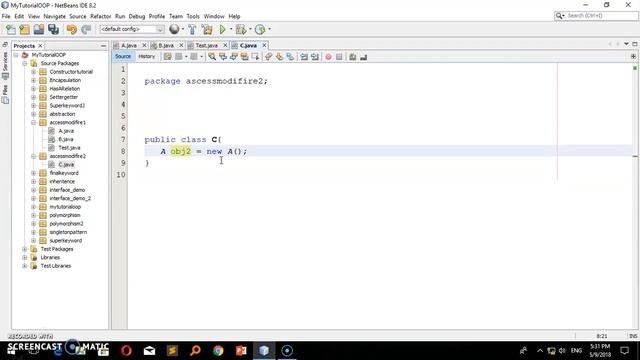
Task: Select C.java in the project tree
Action: coord(66,164)
